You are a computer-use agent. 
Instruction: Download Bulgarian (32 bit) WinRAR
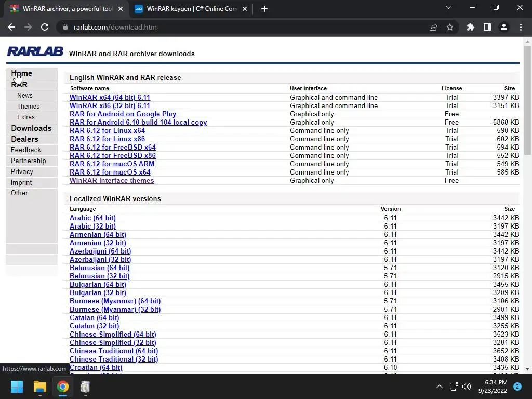(x=98, y=293)
